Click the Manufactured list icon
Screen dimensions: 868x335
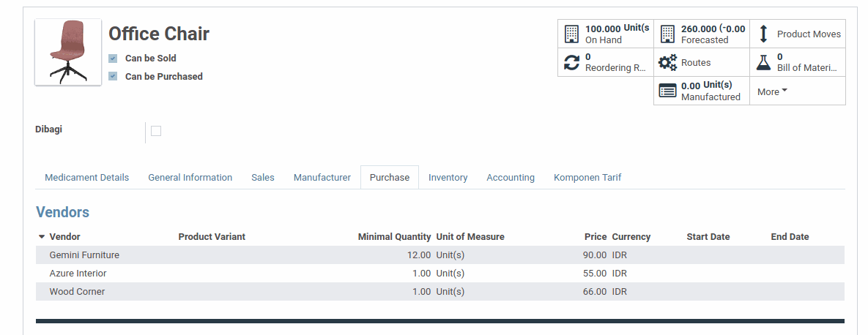click(667, 91)
